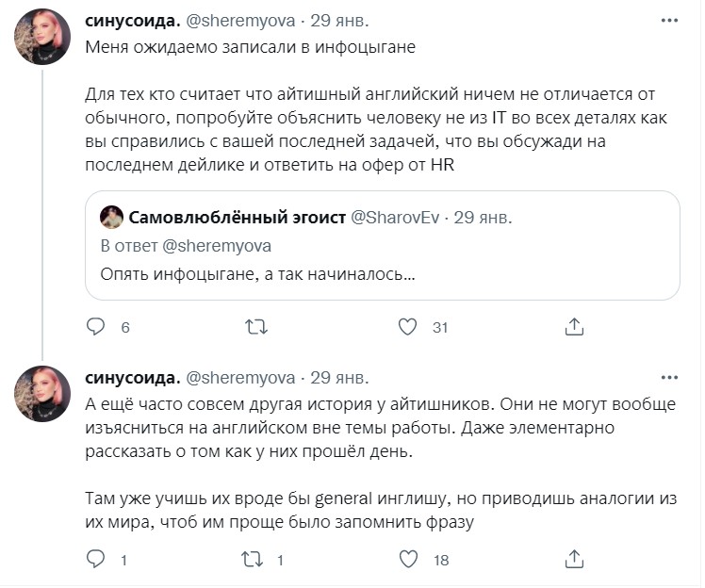
Task: Open second tweet author's avatar
Action: tap(42, 394)
